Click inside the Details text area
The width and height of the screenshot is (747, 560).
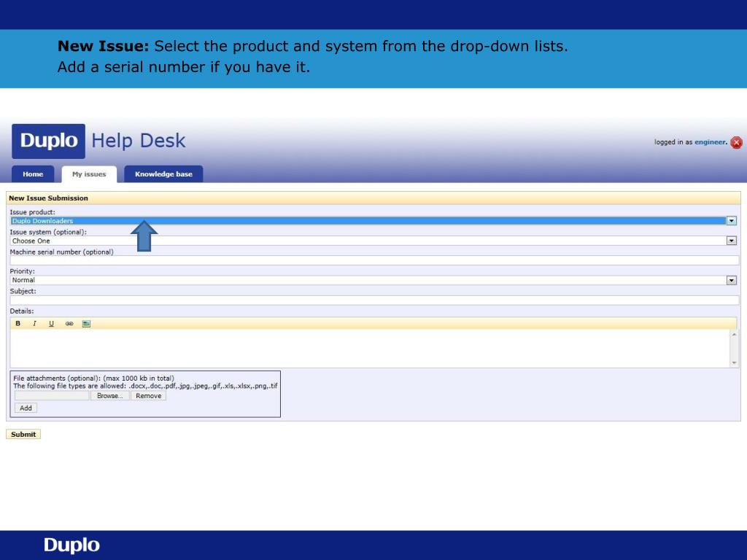point(370,348)
